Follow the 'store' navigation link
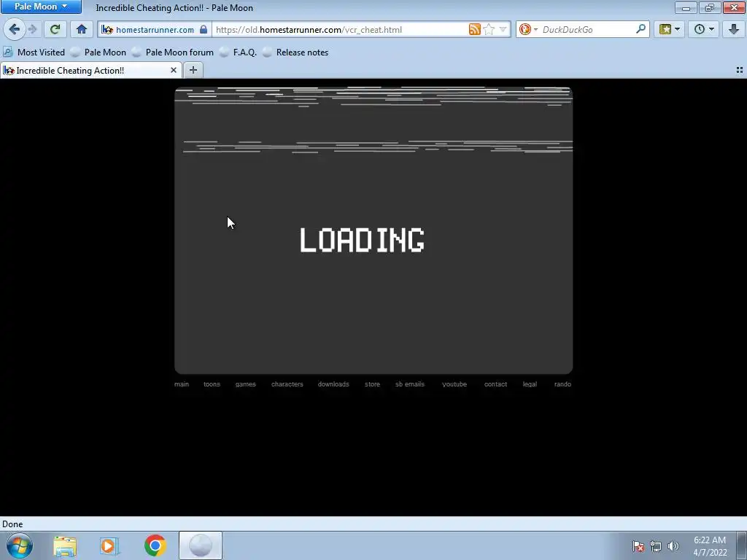 click(373, 384)
